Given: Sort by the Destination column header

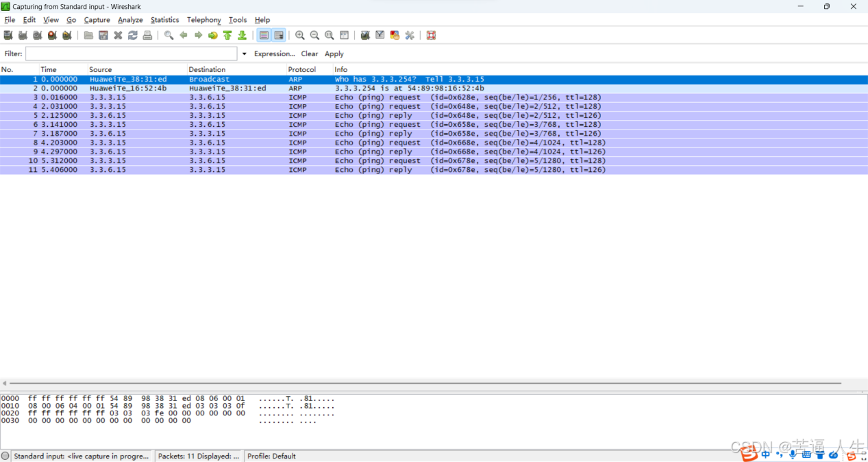Looking at the screenshot, I should (x=236, y=69).
